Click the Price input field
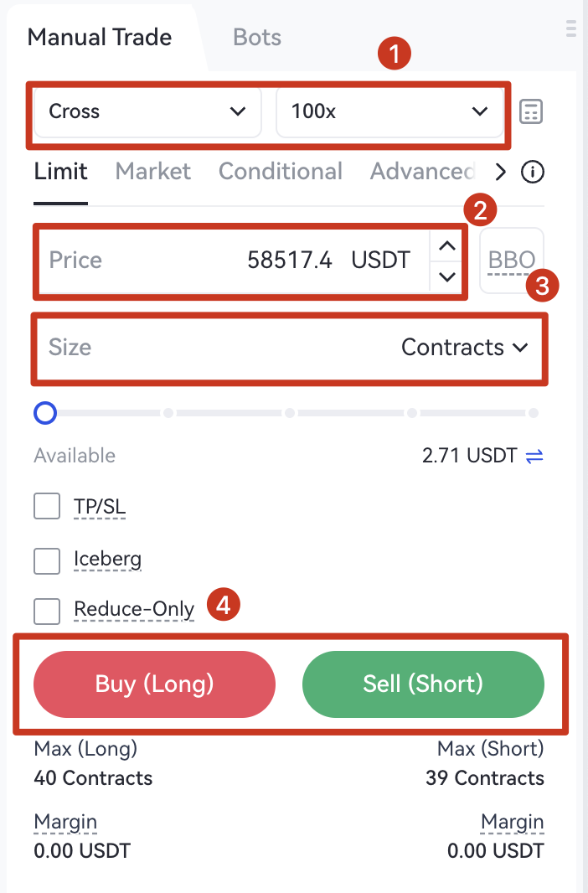This screenshot has width=588, height=893. coord(235,261)
